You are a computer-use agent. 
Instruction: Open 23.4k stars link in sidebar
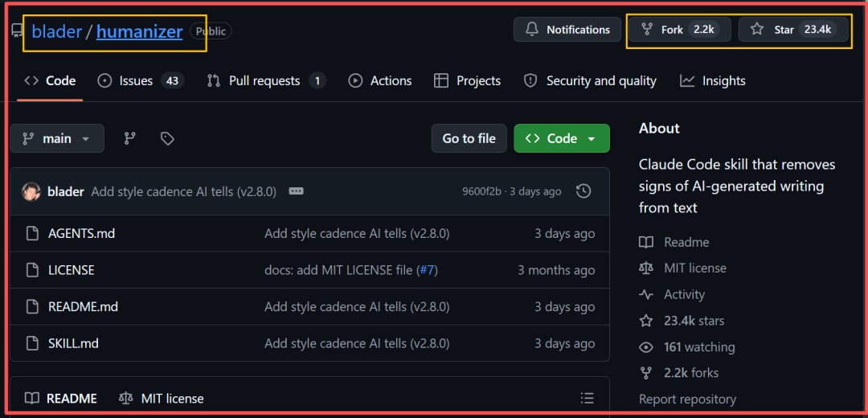coord(694,321)
